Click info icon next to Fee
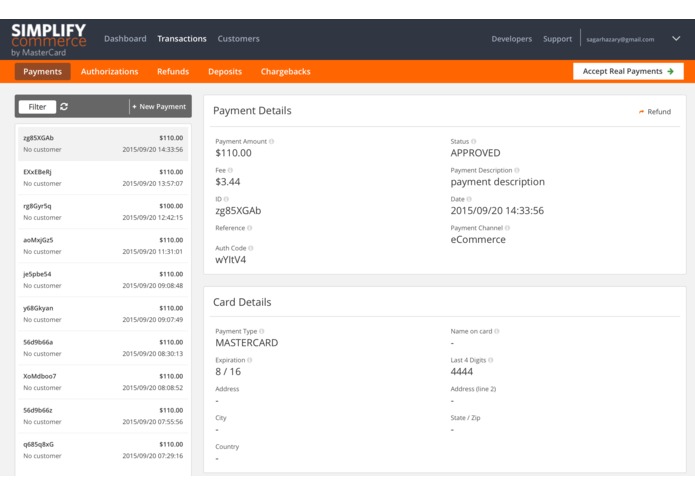Screen dimensions: 695x494 click(230, 170)
